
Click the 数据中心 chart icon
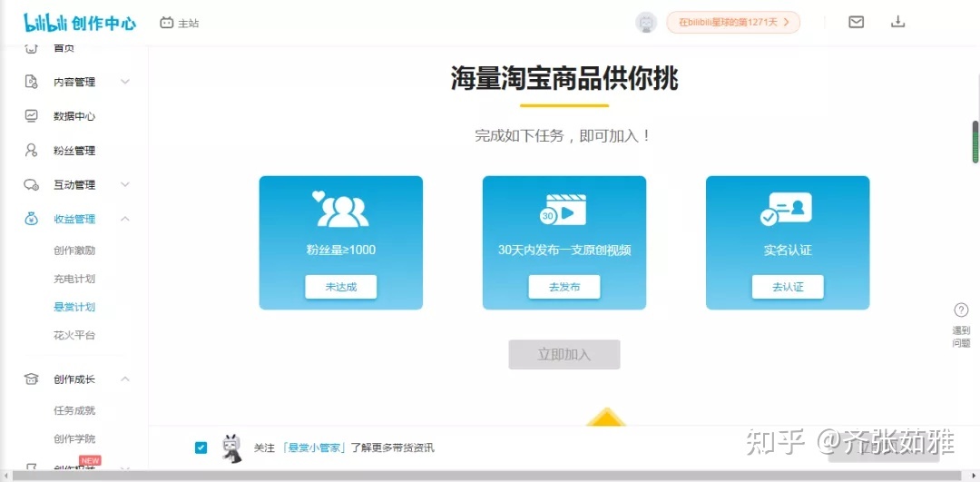[x=32, y=116]
